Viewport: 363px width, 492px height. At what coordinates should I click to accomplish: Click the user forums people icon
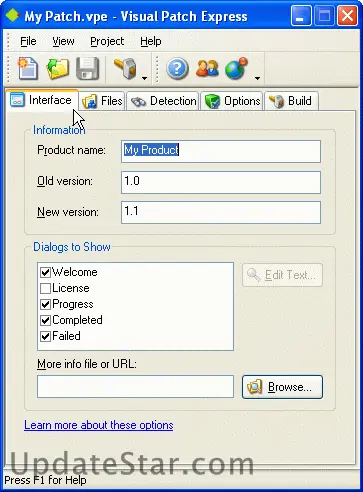tap(207, 69)
